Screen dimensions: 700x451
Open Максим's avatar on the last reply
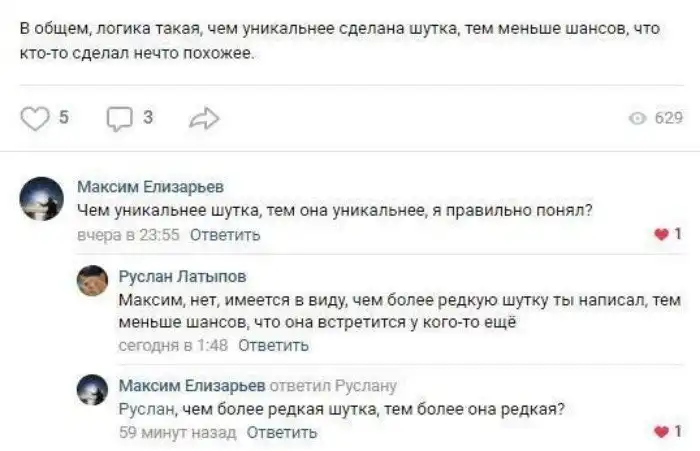(93, 390)
